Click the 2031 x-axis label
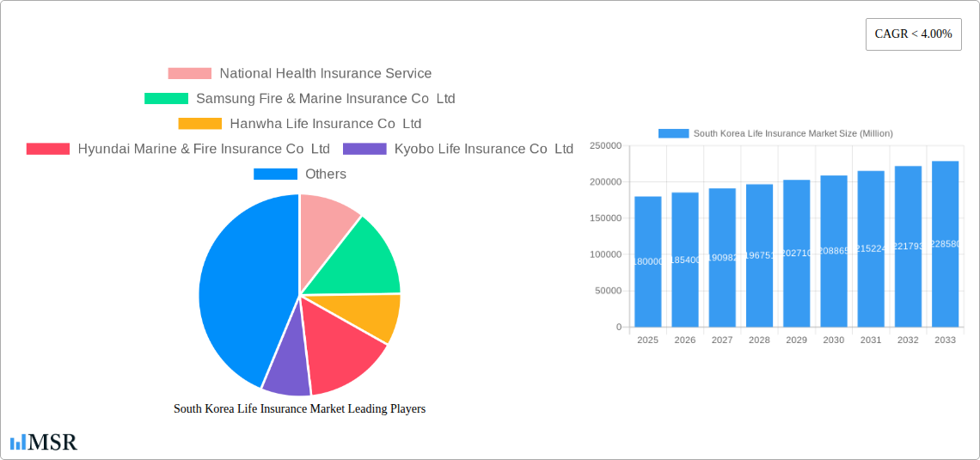 coord(871,340)
